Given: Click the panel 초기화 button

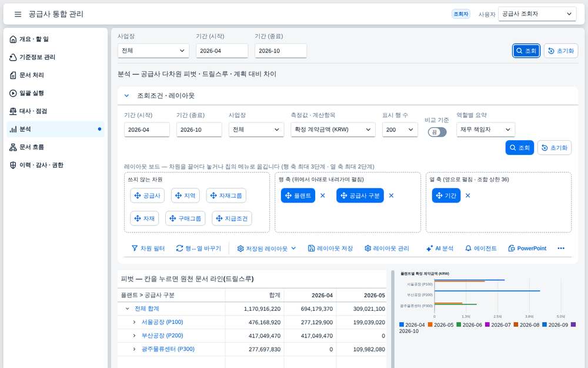Looking at the screenshot, I should (x=554, y=148).
